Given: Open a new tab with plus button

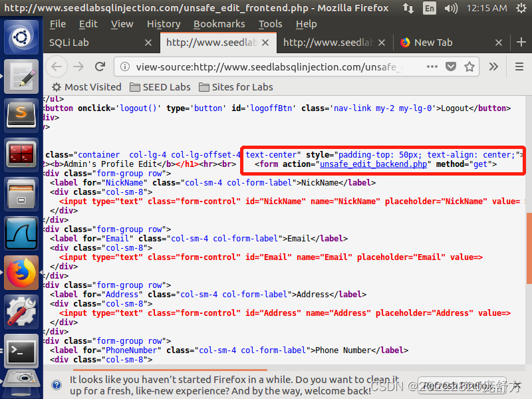Looking at the screenshot, I should coord(521,43).
